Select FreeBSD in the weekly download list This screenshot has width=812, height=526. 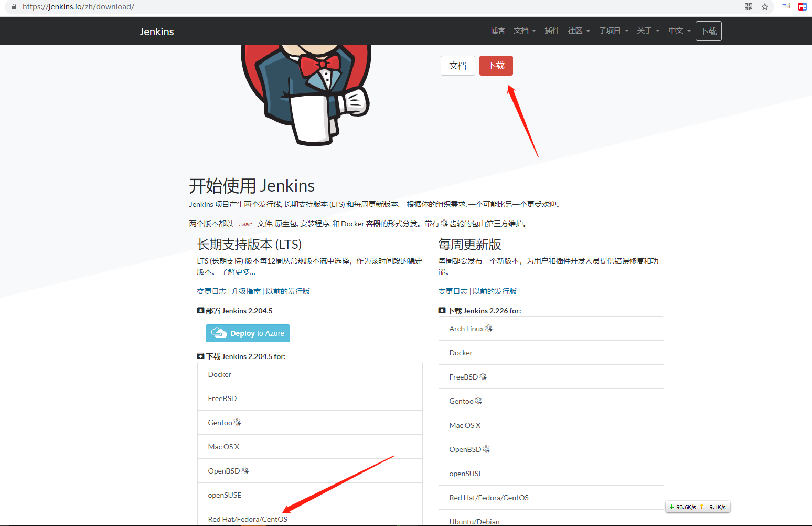(x=551, y=377)
